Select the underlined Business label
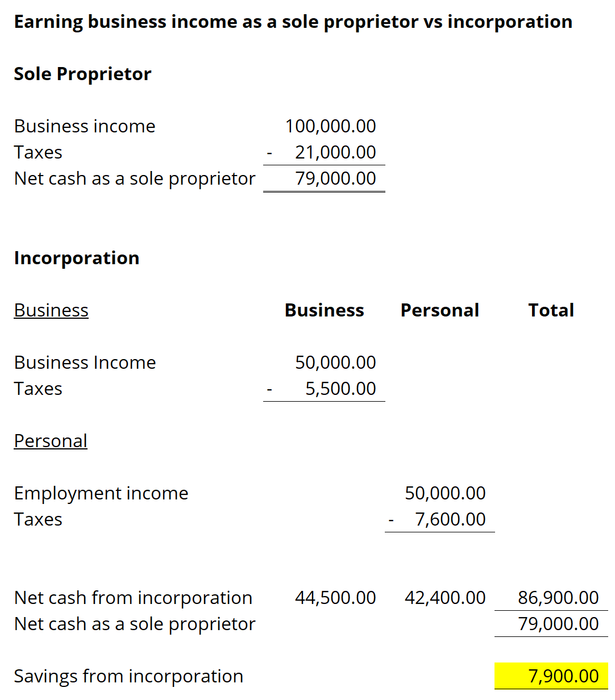Viewport: 615px width, 700px height. 51,310
